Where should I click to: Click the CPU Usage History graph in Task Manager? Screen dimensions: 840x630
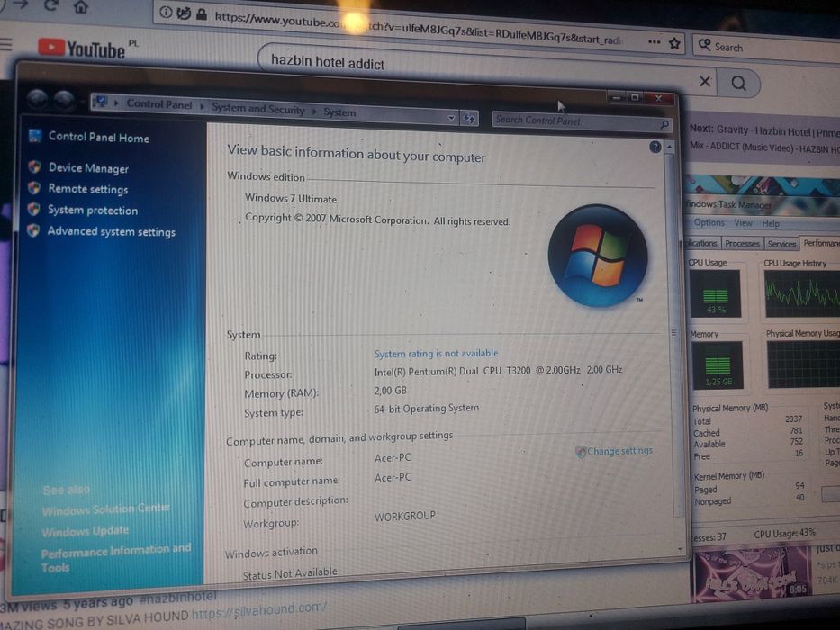click(801, 293)
